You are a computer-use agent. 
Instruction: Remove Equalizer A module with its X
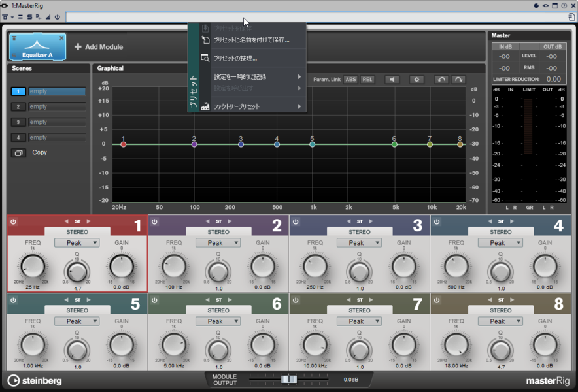pyautogui.click(x=61, y=38)
